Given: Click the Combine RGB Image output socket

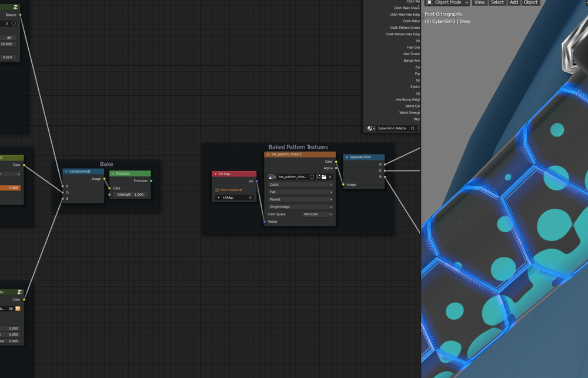Looking at the screenshot, I should coord(104,179).
